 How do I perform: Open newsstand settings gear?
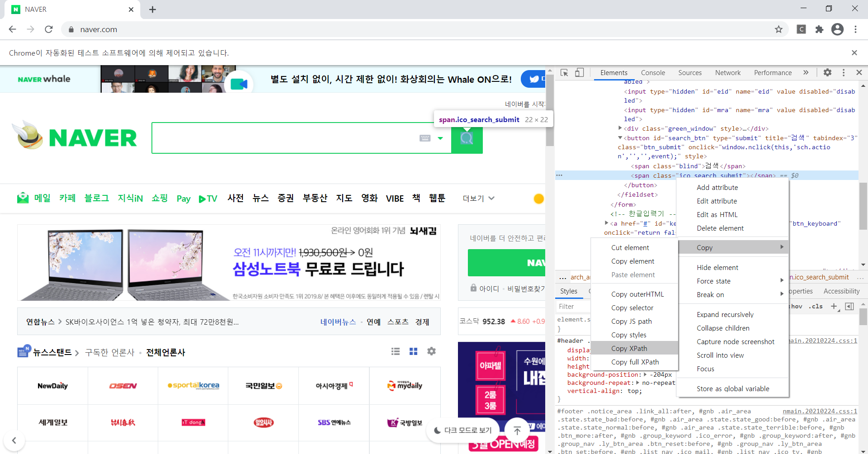point(431,351)
